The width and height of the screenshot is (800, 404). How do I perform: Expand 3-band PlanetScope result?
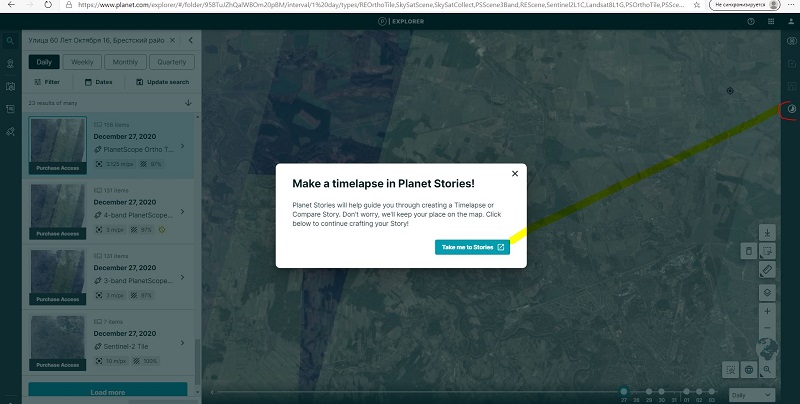click(x=183, y=277)
